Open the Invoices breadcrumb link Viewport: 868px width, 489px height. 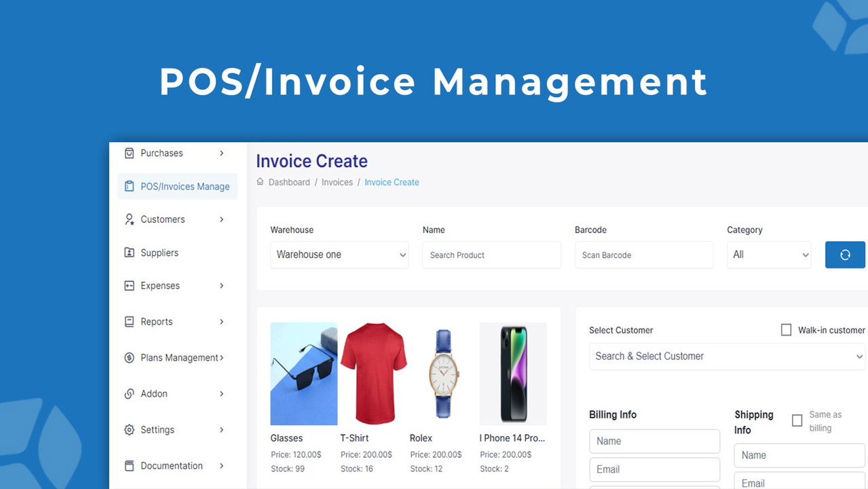(337, 182)
